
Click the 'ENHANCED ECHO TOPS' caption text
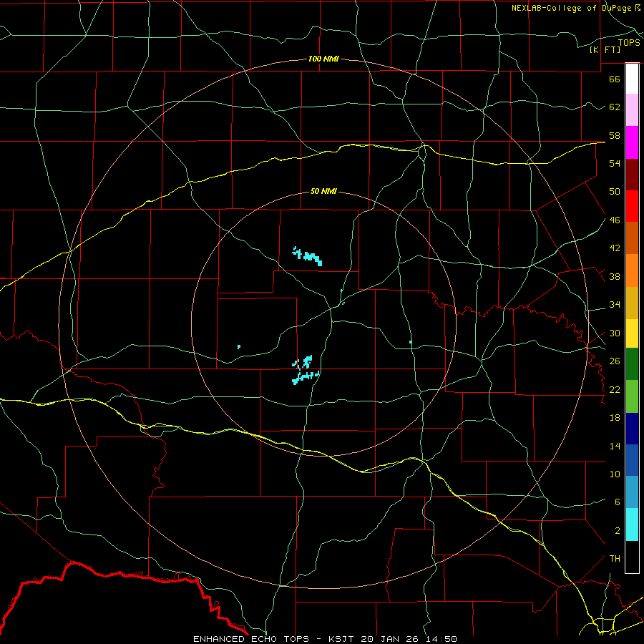(251, 639)
